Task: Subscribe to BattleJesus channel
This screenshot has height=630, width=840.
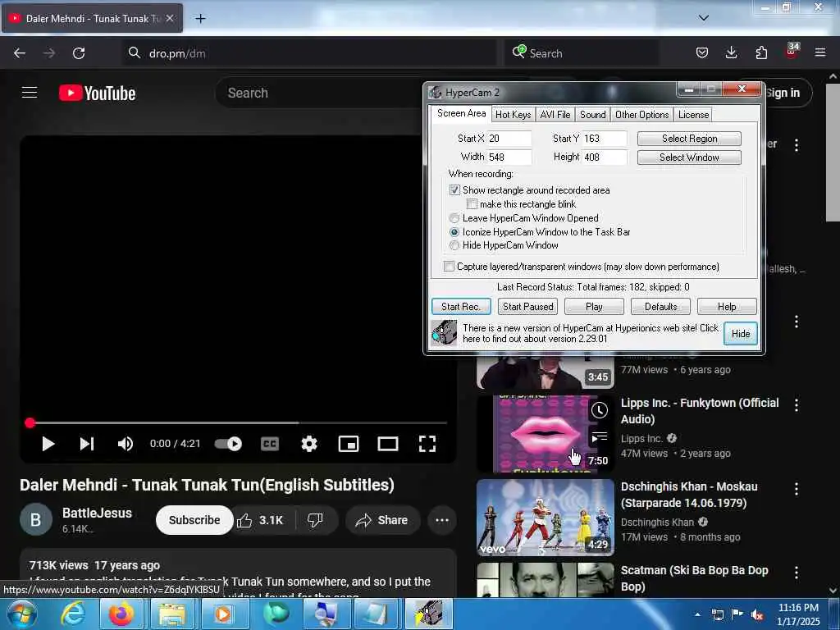Action: pos(194,520)
